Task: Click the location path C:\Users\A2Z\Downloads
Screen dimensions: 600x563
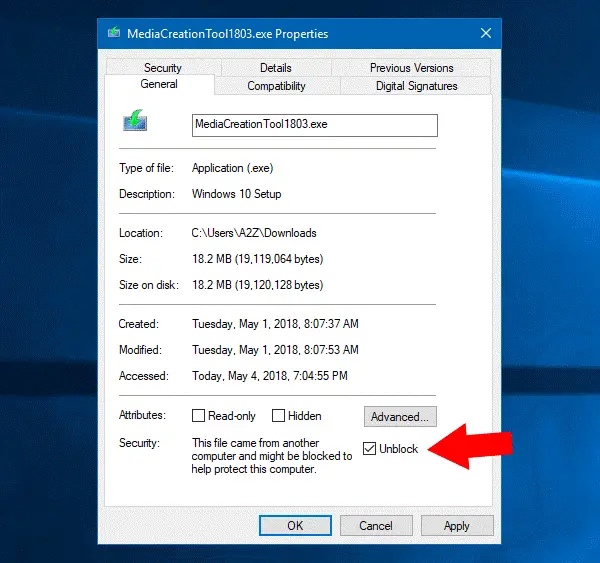Action: click(x=254, y=233)
